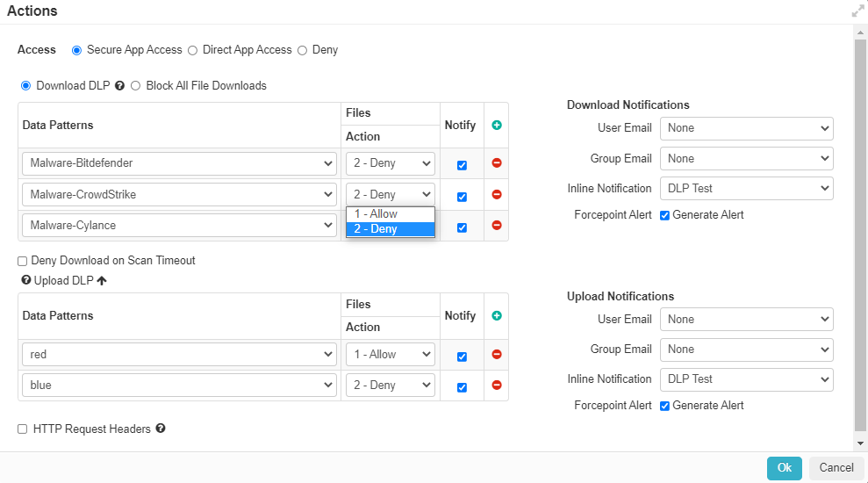Image resolution: width=868 pixels, height=483 pixels.
Task: Click the Ok button
Action: [784, 468]
